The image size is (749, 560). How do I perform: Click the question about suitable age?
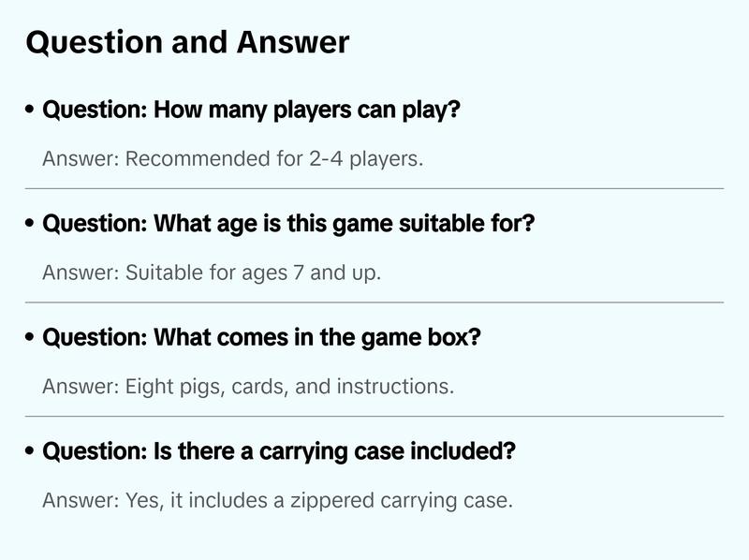pos(288,224)
